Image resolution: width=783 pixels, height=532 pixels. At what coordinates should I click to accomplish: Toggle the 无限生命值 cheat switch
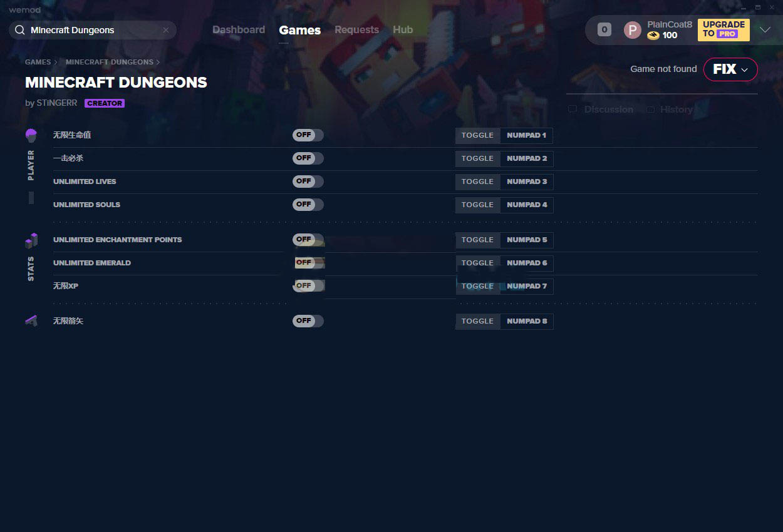[x=308, y=135]
